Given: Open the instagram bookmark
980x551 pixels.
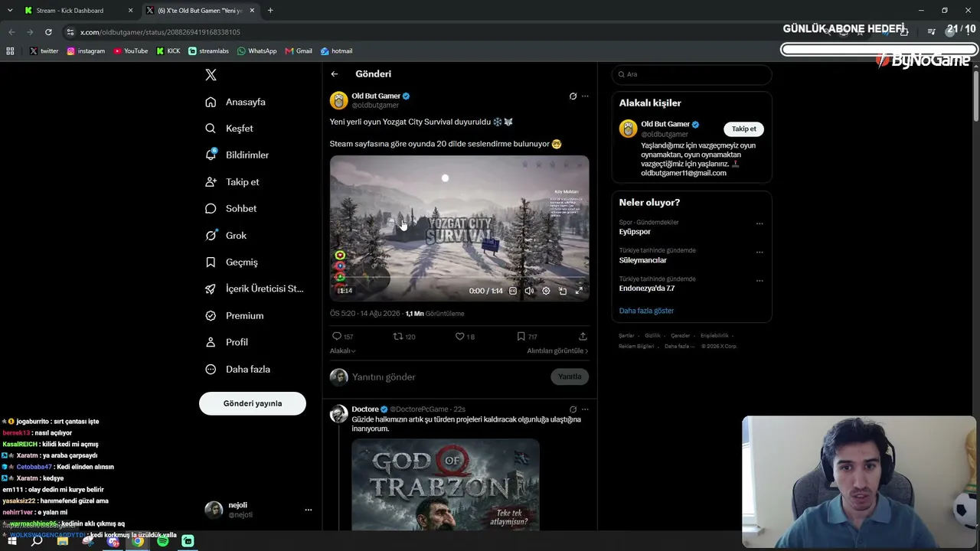Looking at the screenshot, I should [x=86, y=51].
